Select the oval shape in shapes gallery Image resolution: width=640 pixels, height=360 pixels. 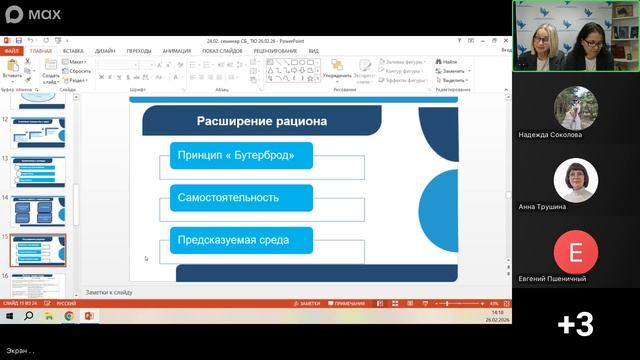[302, 62]
